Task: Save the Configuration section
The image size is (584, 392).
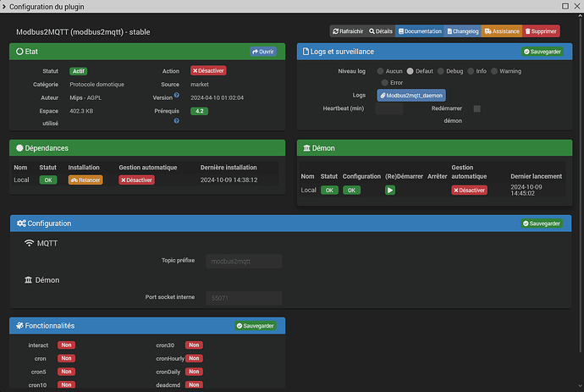Action: (542, 224)
